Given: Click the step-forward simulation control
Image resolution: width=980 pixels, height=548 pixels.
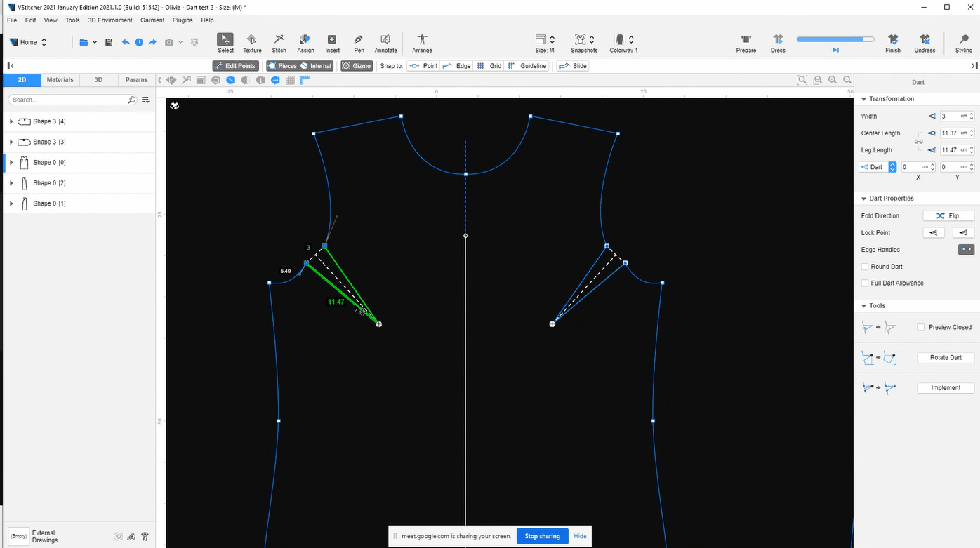Looking at the screenshot, I should [x=835, y=50].
